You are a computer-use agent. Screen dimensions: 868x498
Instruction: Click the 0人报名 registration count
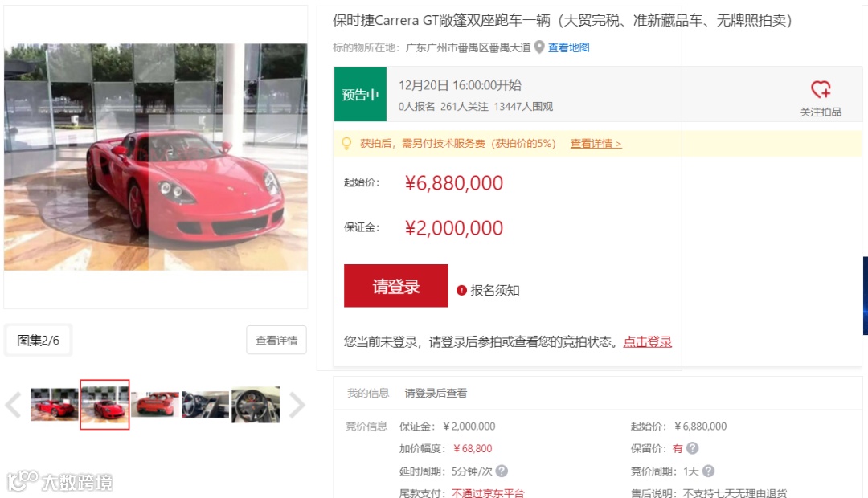click(417, 107)
